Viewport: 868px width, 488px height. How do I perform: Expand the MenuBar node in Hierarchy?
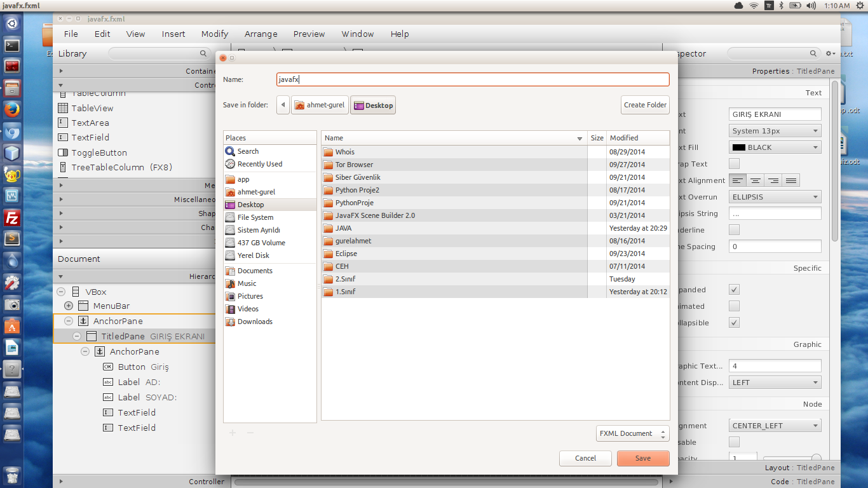(x=69, y=306)
